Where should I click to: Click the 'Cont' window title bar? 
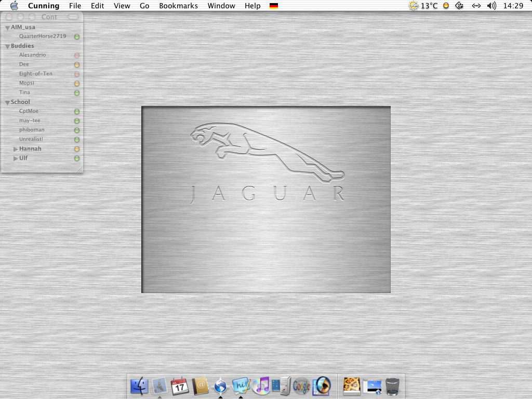[49, 17]
